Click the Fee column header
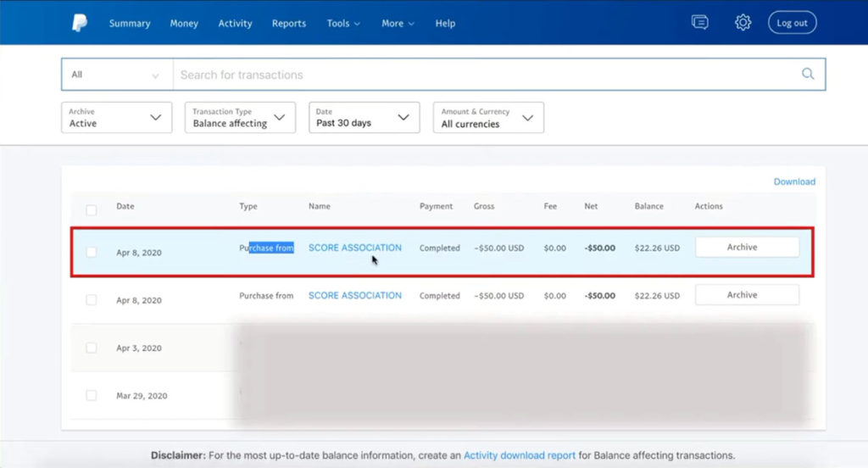 tap(550, 206)
